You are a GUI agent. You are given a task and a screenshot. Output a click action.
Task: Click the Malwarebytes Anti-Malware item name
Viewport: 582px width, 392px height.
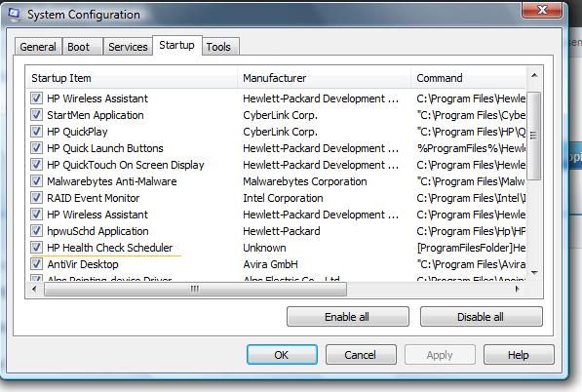coord(112,181)
